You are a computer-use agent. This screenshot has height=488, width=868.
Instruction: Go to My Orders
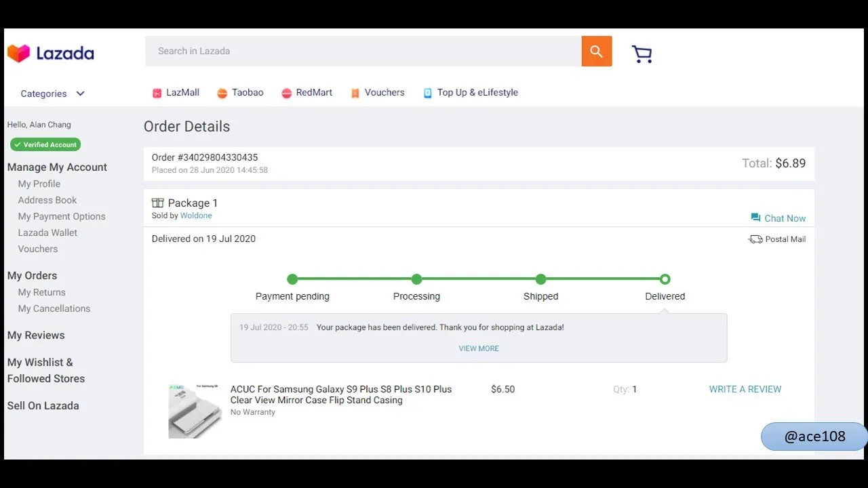click(x=32, y=276)
